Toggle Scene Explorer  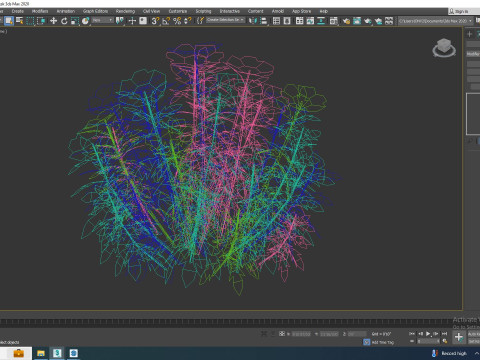coord(276,21)
